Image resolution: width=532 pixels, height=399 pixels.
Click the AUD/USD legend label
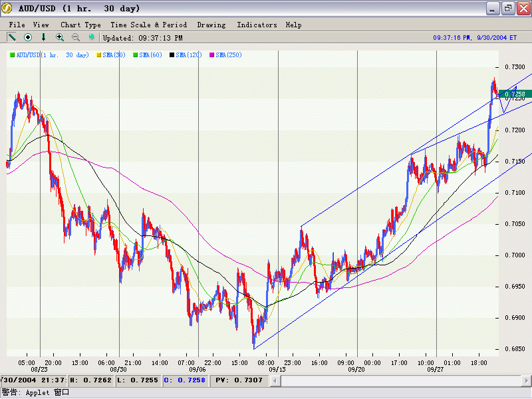click(53, 55)
